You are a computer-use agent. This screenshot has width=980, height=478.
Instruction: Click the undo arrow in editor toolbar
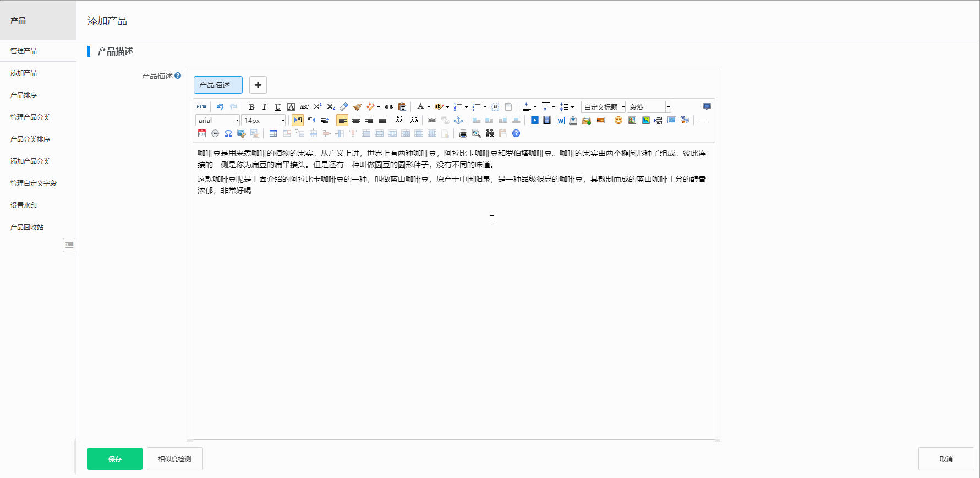pos(220,107)
